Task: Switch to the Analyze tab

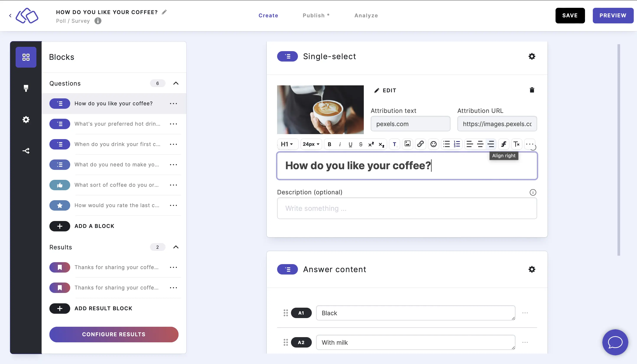Action: [x=366, y=15]
